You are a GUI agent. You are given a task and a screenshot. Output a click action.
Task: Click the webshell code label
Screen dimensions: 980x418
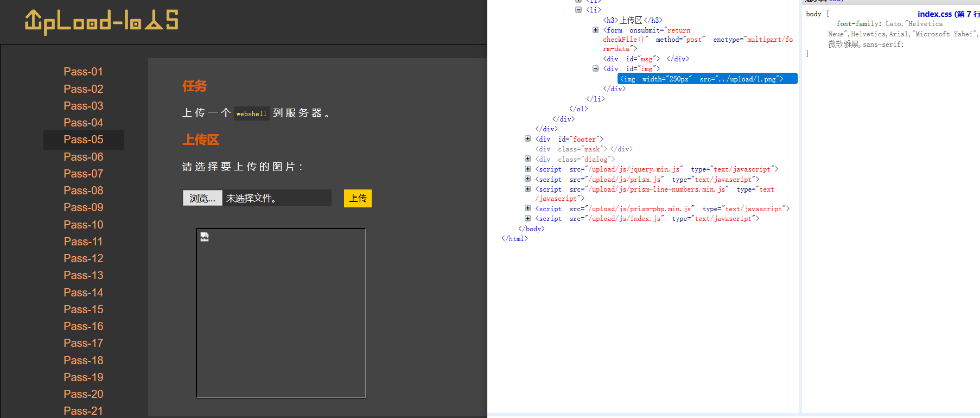(252, 113)
